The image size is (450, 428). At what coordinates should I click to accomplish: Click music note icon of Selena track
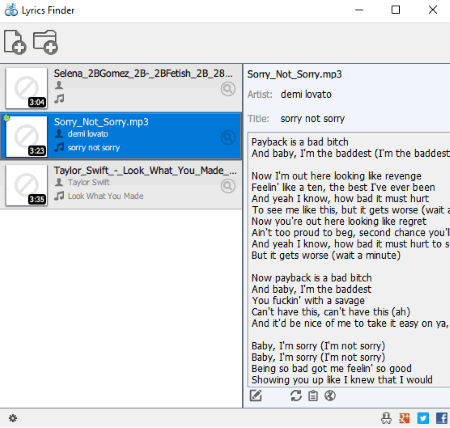(59, 99)
